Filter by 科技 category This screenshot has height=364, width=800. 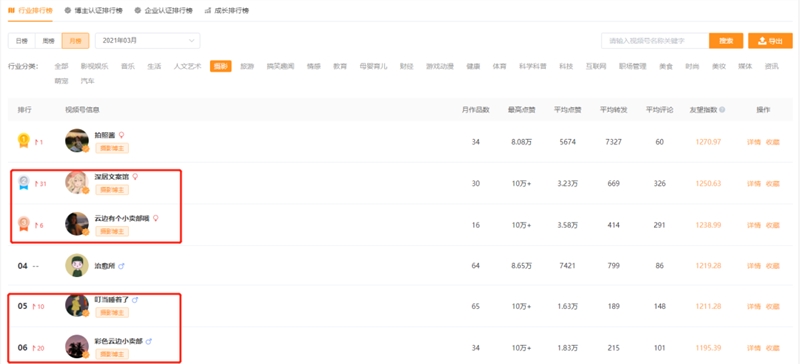point(566,66)
